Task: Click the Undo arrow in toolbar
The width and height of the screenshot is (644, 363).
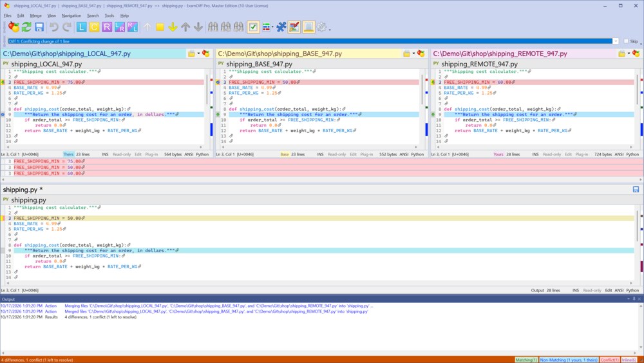Action: pos(54,27)
